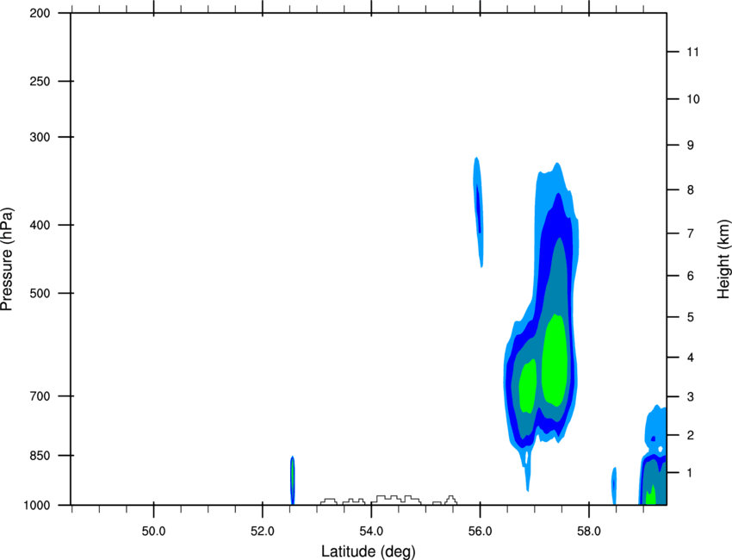Click the 'Pressure (hPa)' axis title
This screenshot has height=560, width=732.
point(7,259)
